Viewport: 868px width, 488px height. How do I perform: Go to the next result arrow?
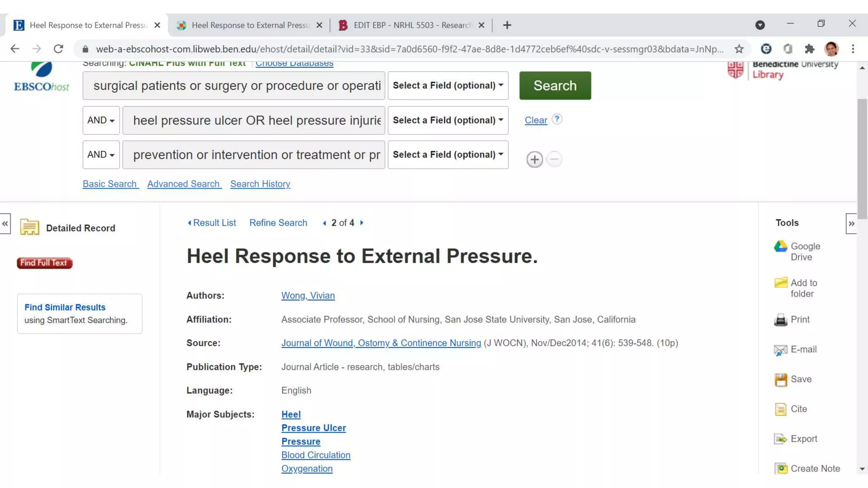pos(362,223)
